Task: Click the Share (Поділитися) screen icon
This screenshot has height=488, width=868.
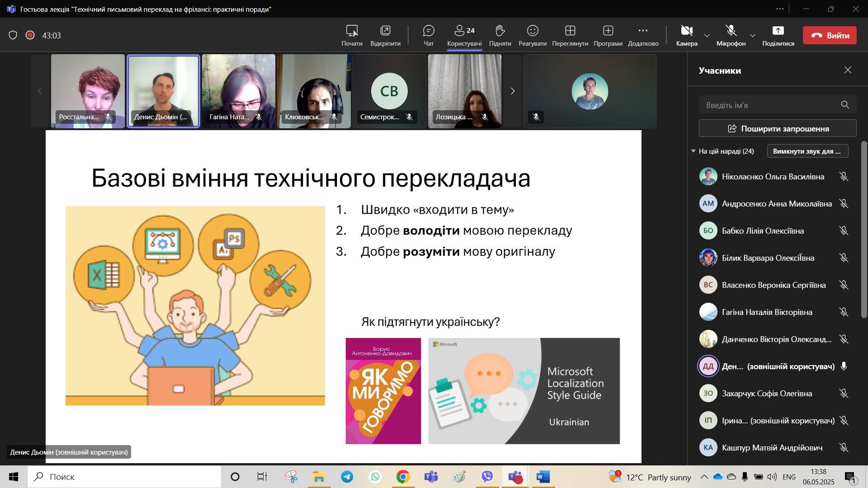Action: pyautogui.click(x=778, y=31)
